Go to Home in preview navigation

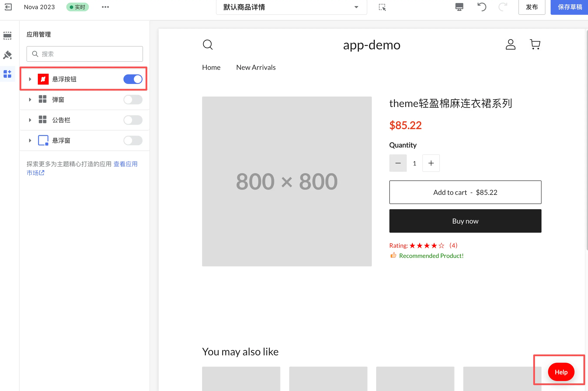click(x=211, y=67)
